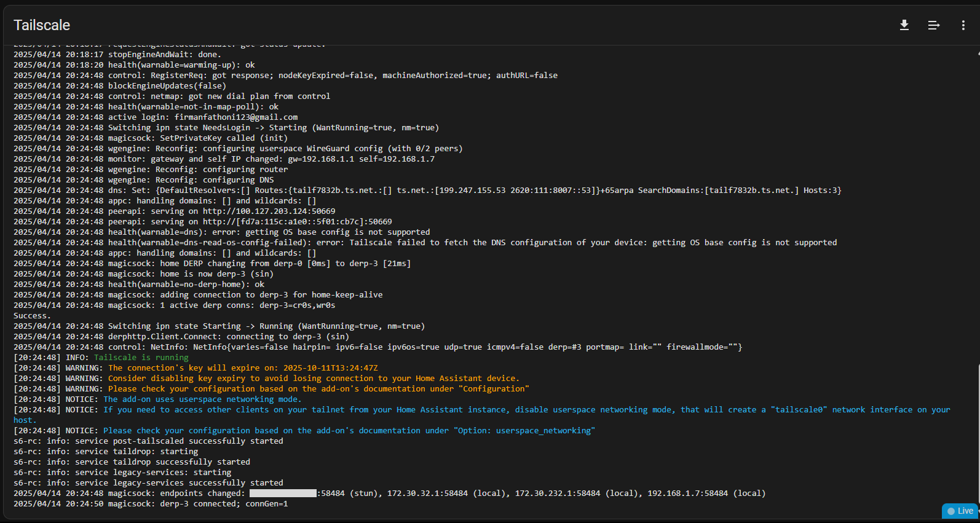Viewport: 980px width, 523px height.
Task: Click the key expiry date warning line
Action: [243, 368]
